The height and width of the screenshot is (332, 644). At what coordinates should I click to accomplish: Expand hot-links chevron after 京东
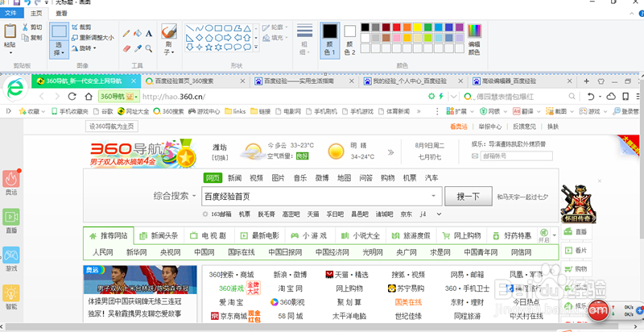[x=439, y=214]
